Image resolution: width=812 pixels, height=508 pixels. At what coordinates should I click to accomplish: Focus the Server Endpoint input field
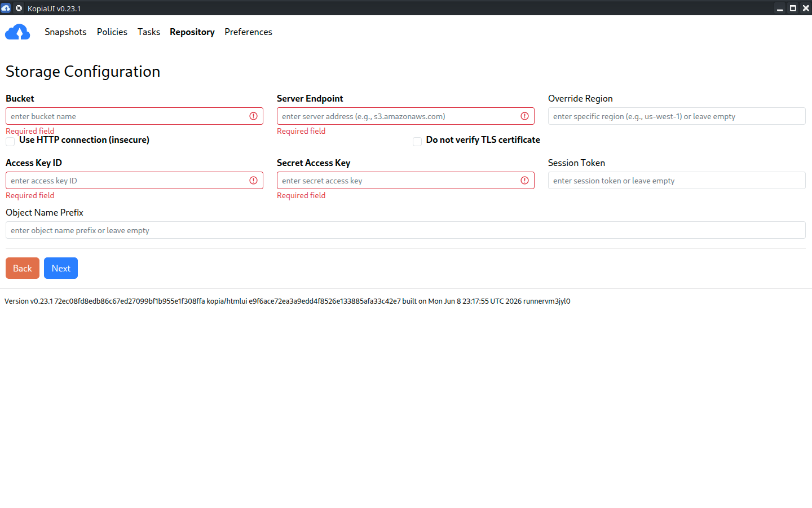405,116
